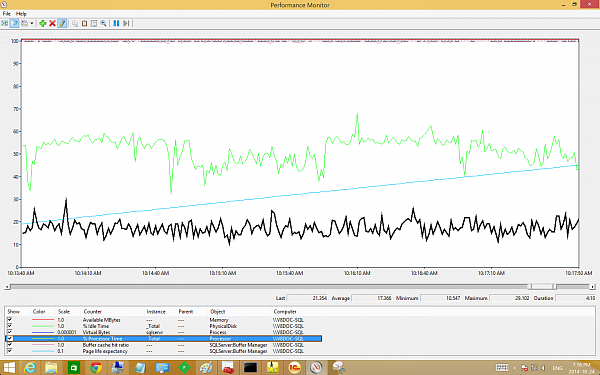The image size is (600, 375).
Task: Toggle the Highlight pen tool
Action: [x=62, y=23]
